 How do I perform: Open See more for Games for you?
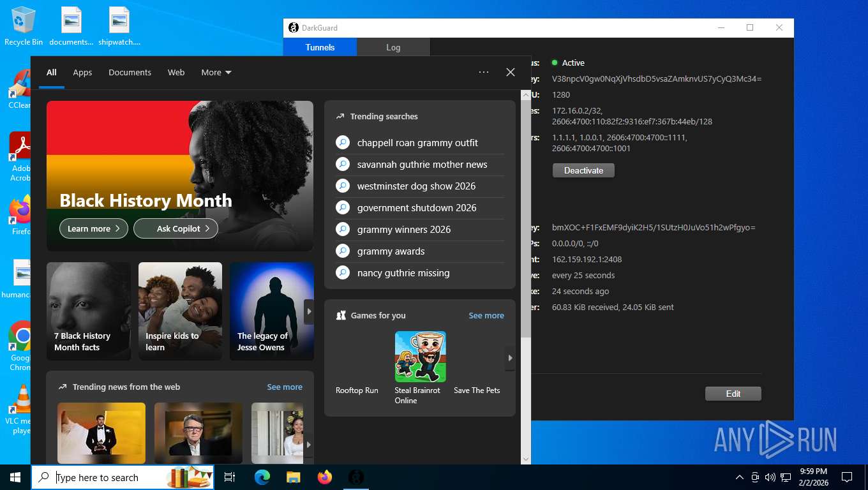click(x=486, y=315)
